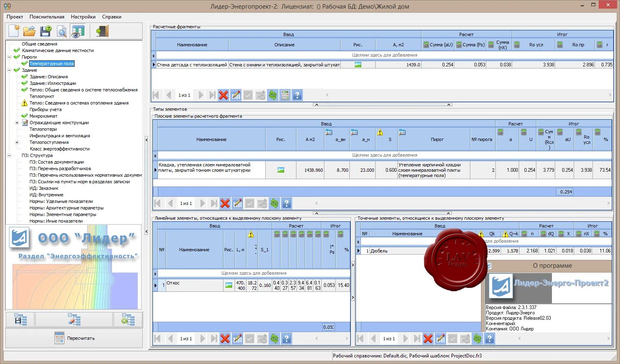Exit the program with the door icon
Viewport: 620px width, 364px height.
tap(102, 31)
